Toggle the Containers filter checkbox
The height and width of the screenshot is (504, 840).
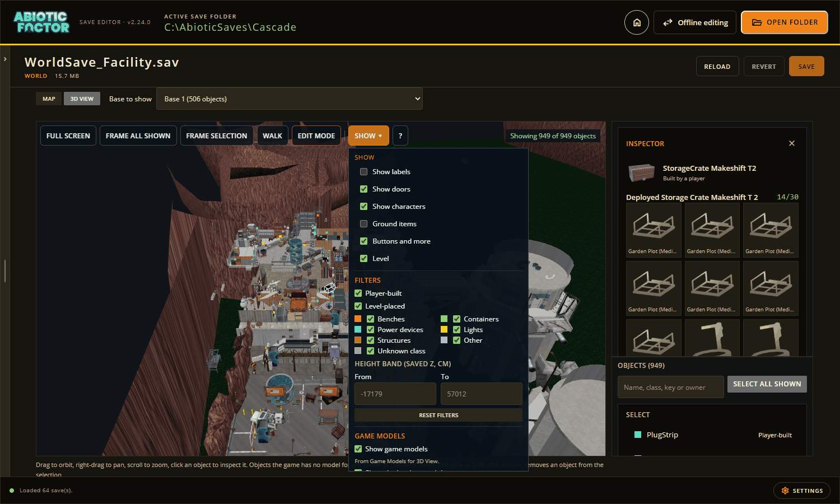[x=457, y=319]
